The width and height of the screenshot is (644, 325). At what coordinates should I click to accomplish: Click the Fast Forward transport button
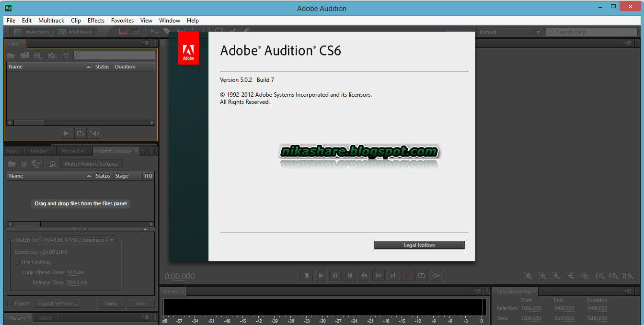[x=379, y=275]
